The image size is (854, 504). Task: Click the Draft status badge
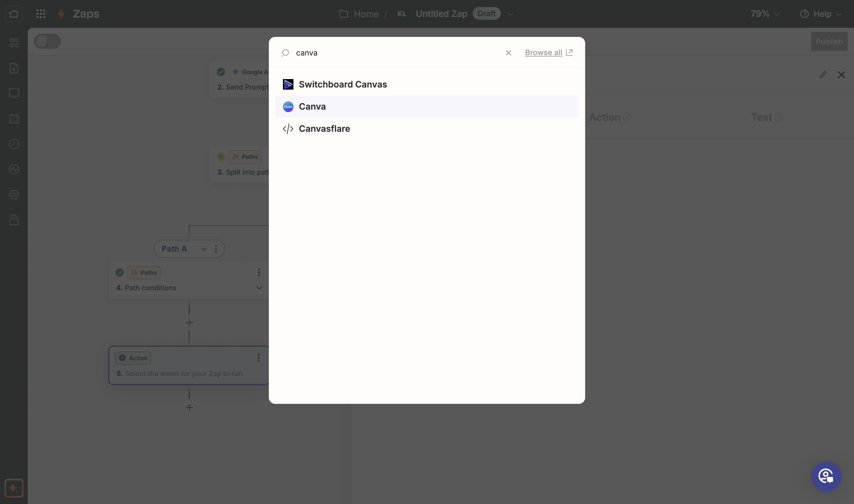click(486, 13)
